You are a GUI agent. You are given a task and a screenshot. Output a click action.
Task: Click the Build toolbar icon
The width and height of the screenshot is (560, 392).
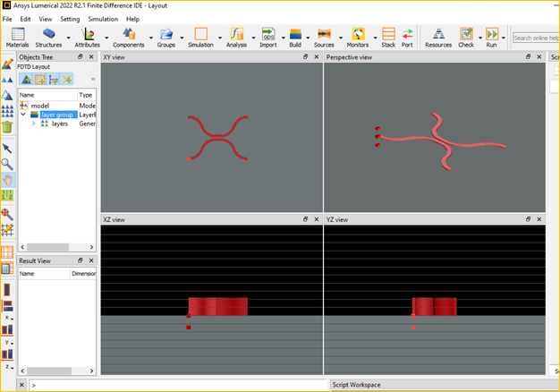(295, 38)
